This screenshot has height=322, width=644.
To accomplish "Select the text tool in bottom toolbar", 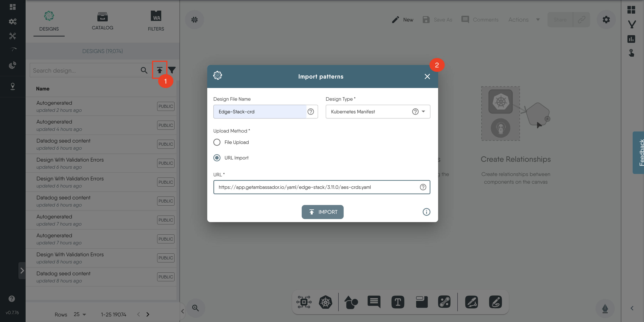I will point(398,302).
